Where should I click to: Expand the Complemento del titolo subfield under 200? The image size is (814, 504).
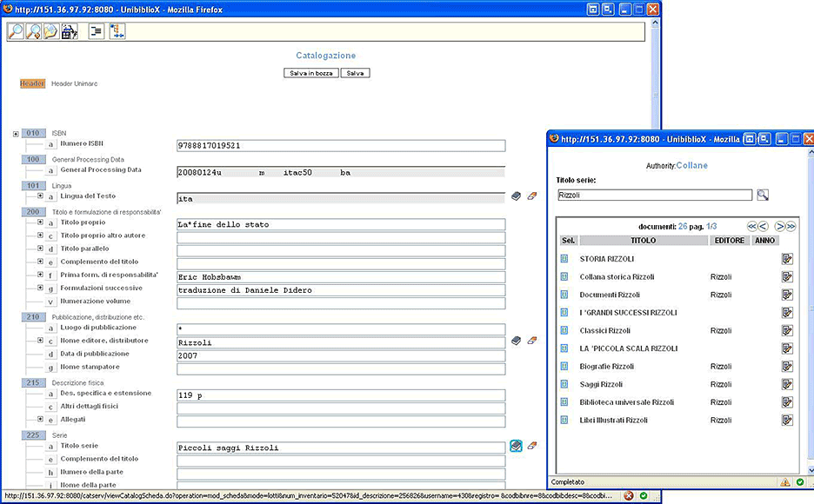tap(40, 262)
